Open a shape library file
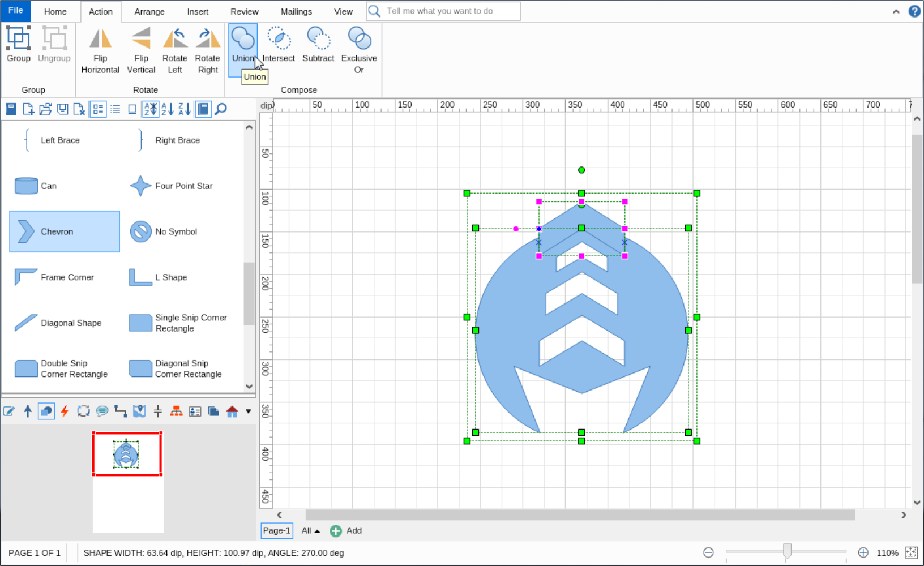The height and width of the screenshot is (566, 924). [46, 109]
